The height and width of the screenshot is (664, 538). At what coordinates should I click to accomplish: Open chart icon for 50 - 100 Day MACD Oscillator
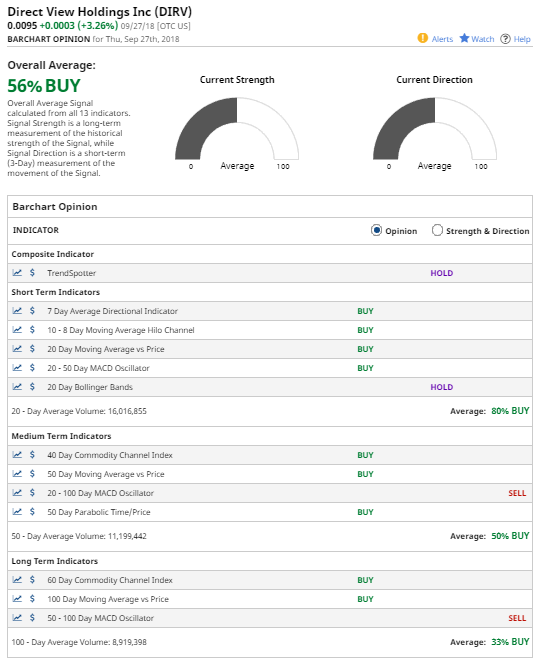coord(17,618)
